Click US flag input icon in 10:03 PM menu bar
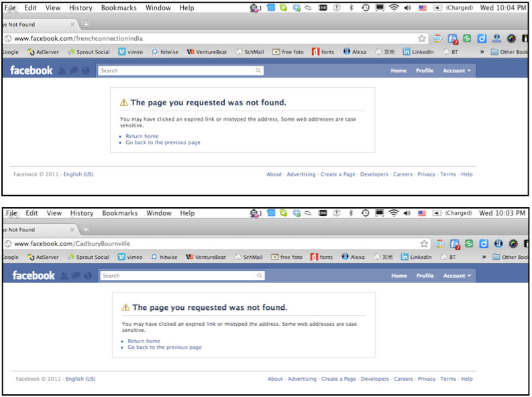The image size is (532, 397). coord(422,213)
